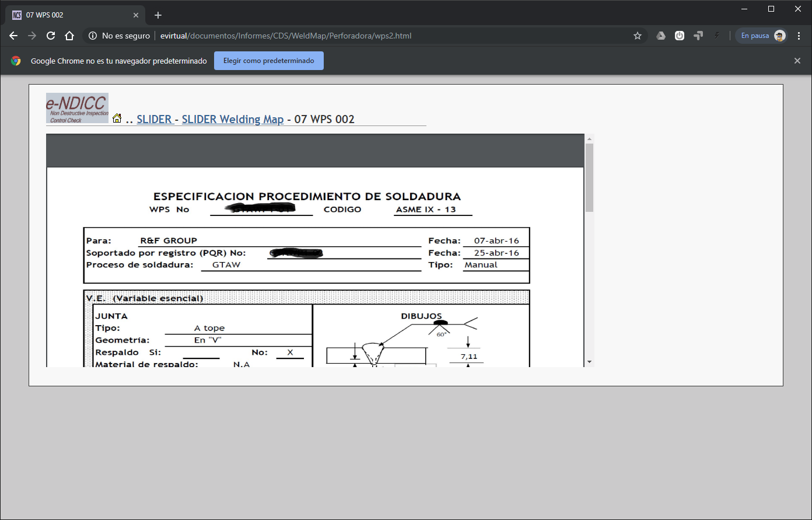Screen dimensions: 812x520
Task: Open the SLIDER Welding Map link
Action: click(x=232, y=119)
